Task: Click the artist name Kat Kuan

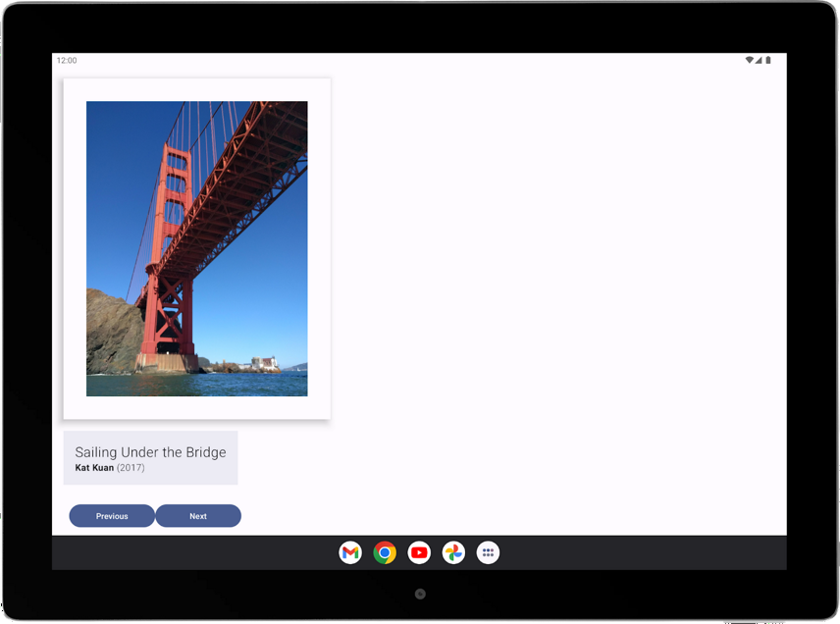Action: pyautogui.click(x=94, y=468)
